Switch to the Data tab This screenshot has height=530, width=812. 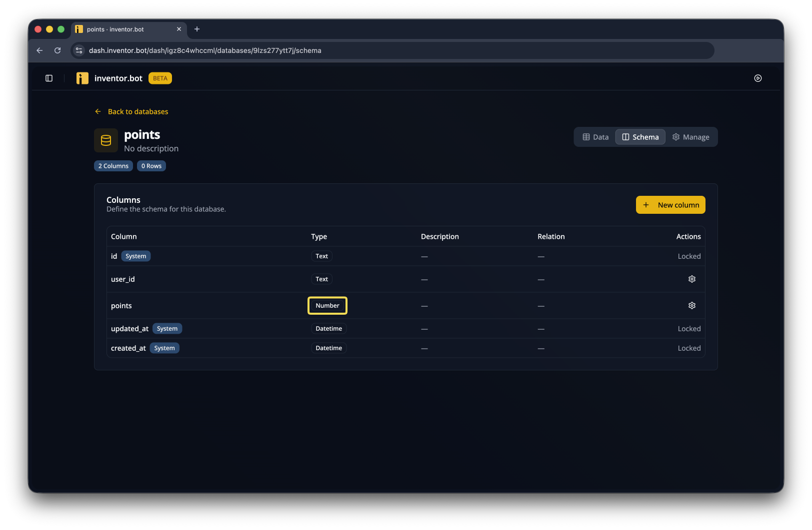pyautogui.click(x=595, y=137)
